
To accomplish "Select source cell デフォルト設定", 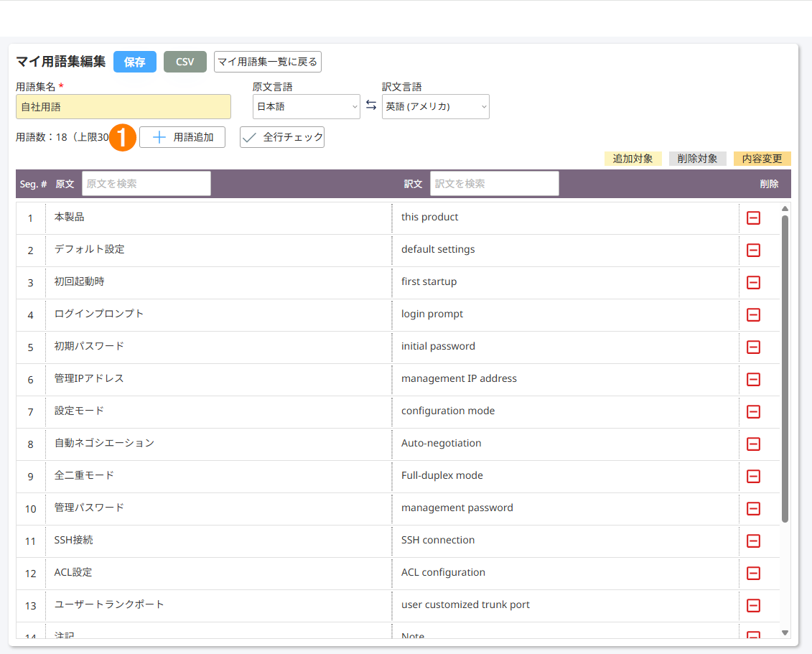I will tap(218, 250).
